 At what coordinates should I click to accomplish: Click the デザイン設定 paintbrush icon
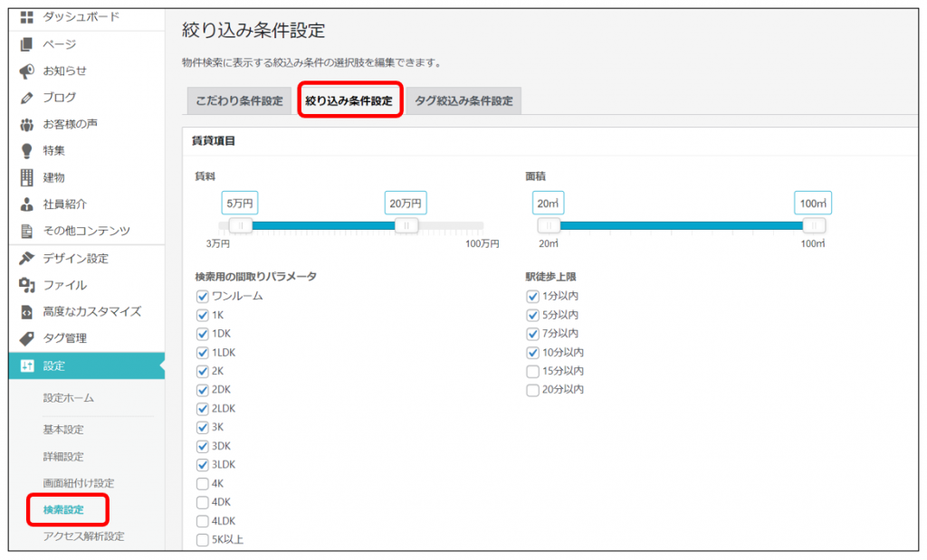[27, 259]
